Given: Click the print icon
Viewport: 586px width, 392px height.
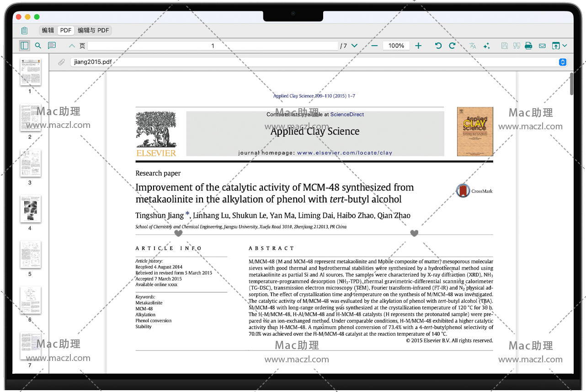Looking at the screenshot, I should point(528,46).
